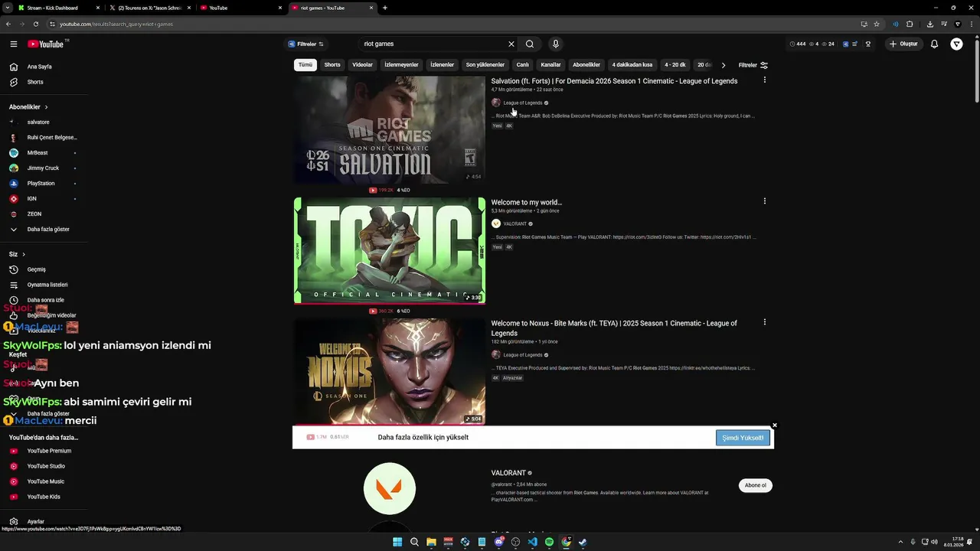Click the YouTube logo
Viewport: 980px width, 551px height.
pyautogui.click(x=46, y=44)
